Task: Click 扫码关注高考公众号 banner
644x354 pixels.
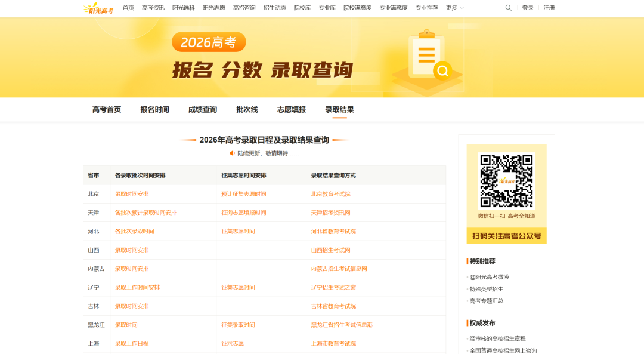Action: click(x=506, y=236)
